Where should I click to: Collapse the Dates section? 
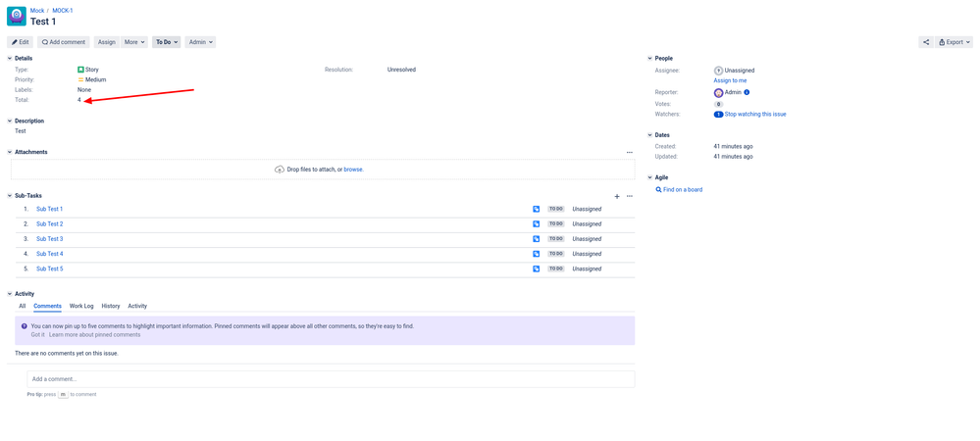(x=650, y=135)
